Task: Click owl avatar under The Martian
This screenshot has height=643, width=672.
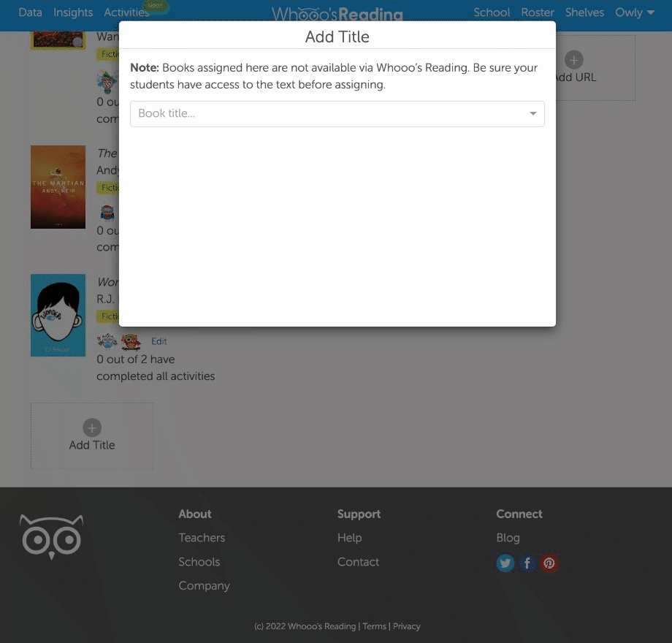Action: coord(107,213)
